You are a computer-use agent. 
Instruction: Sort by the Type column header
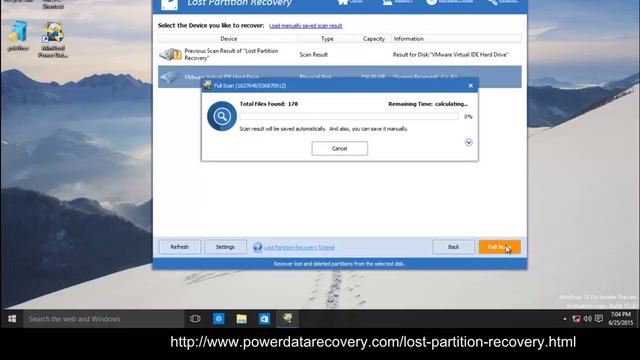[x=327, y=39]
